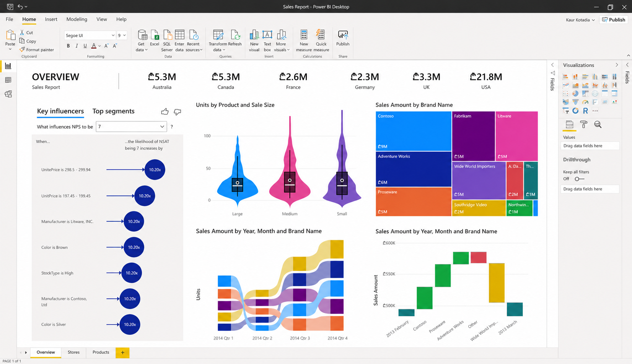Collapse the ribbon with the caret
The height and width of the screenshot is (364, 632).
(x=628, y=55)
